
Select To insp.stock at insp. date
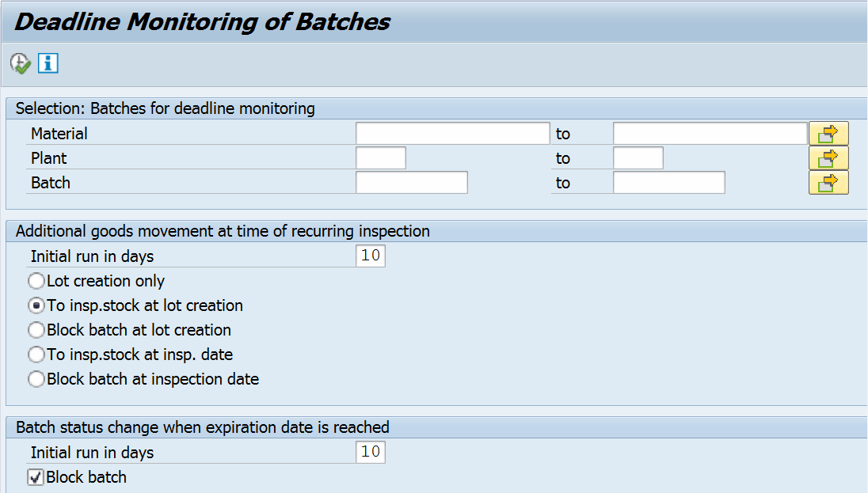(36, 355)
